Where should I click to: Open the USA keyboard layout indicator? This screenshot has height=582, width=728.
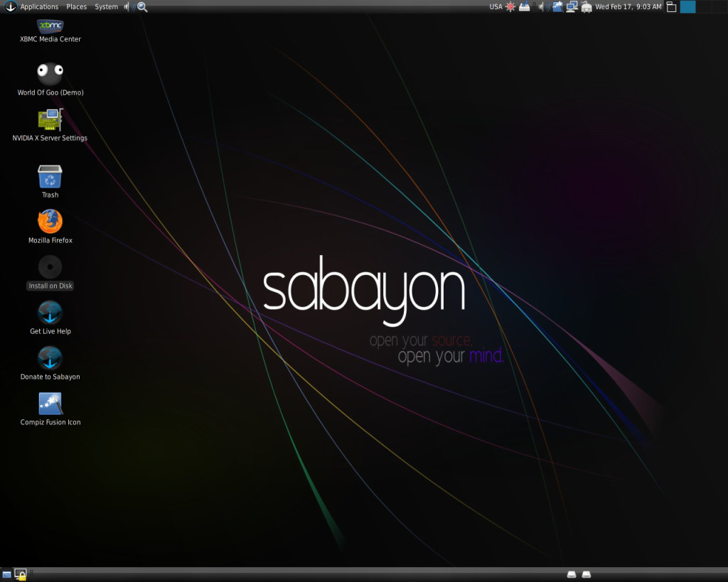point(496,7)
